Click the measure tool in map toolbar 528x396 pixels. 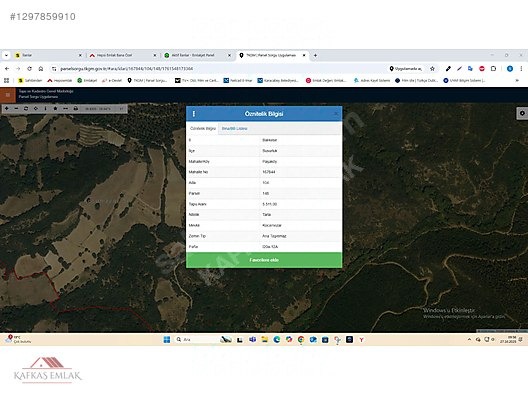(x=66, y=108)
